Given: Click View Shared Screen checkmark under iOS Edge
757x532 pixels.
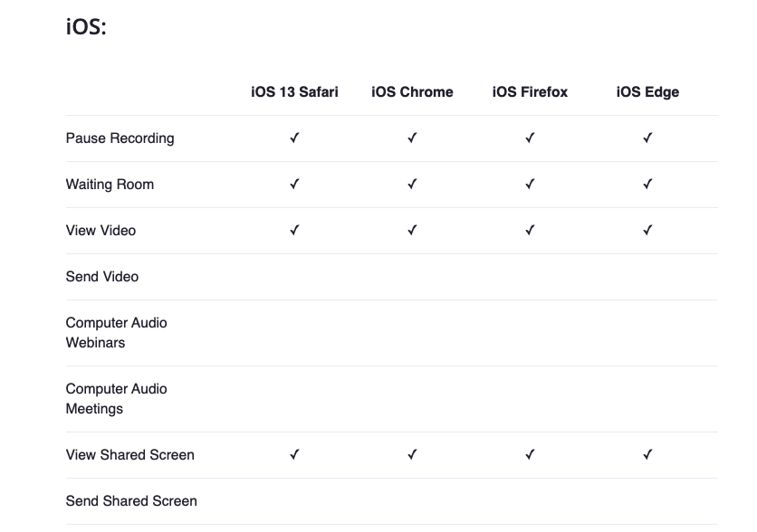Looking at the screenshot, I should [647, 455].
